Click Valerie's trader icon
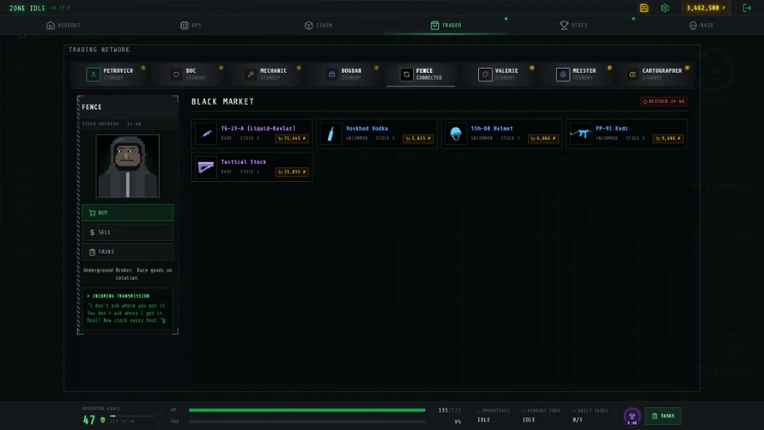 (485, 75)
